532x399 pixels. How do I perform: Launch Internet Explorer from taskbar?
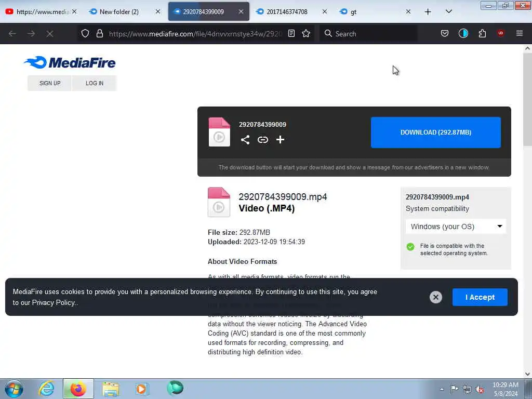pyautogui.click(x=46, y=389)
